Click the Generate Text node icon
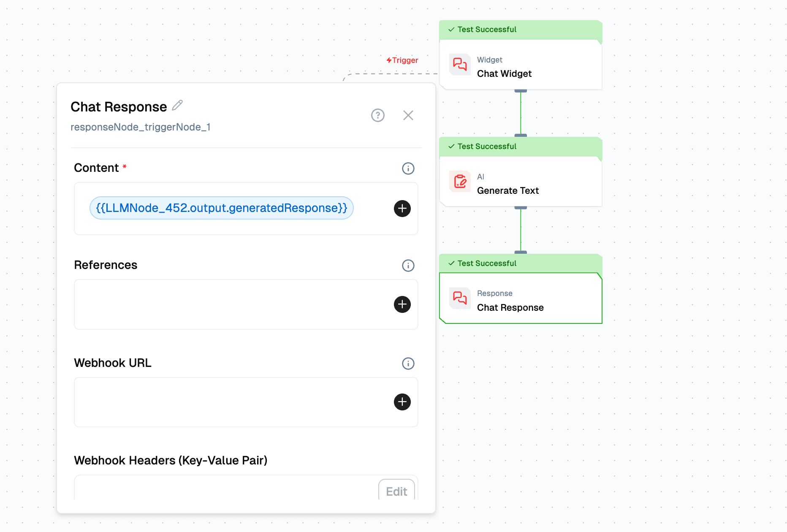The height and width of the screenshot is (532, 787). 460,182
